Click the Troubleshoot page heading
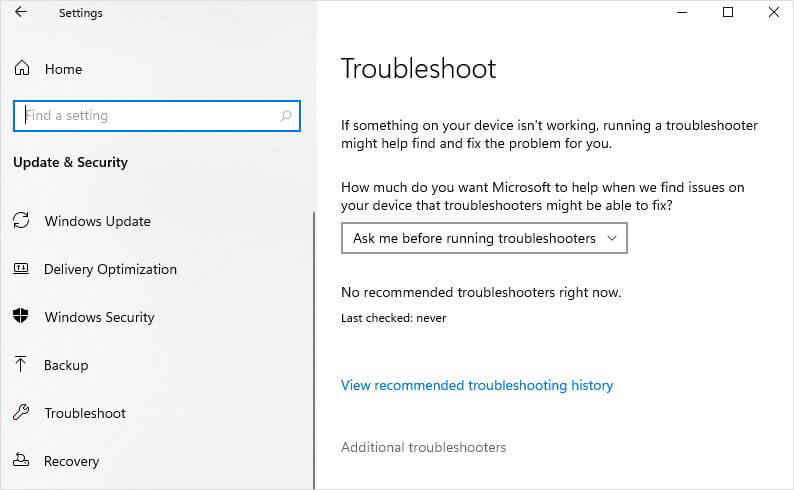Screen dimensions: 794x490 click(418, 68)
